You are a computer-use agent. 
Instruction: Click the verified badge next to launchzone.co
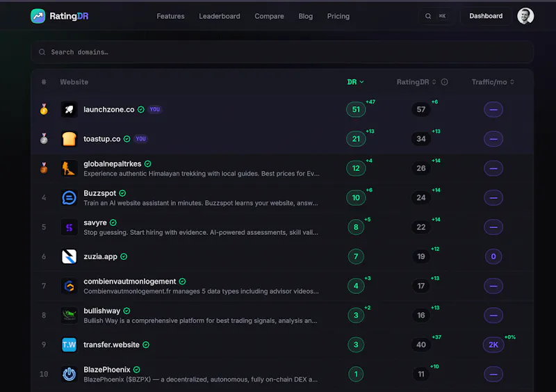[141, 110]
